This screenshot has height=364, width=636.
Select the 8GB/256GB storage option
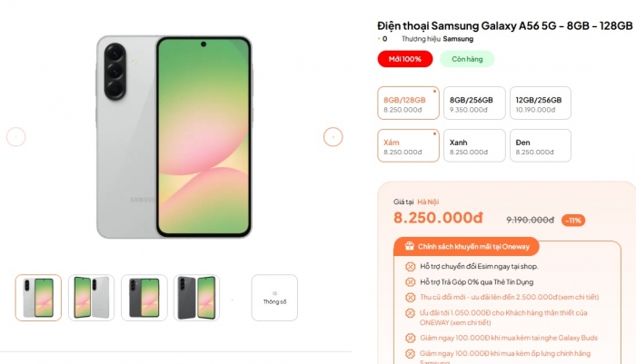click(474, 103)
